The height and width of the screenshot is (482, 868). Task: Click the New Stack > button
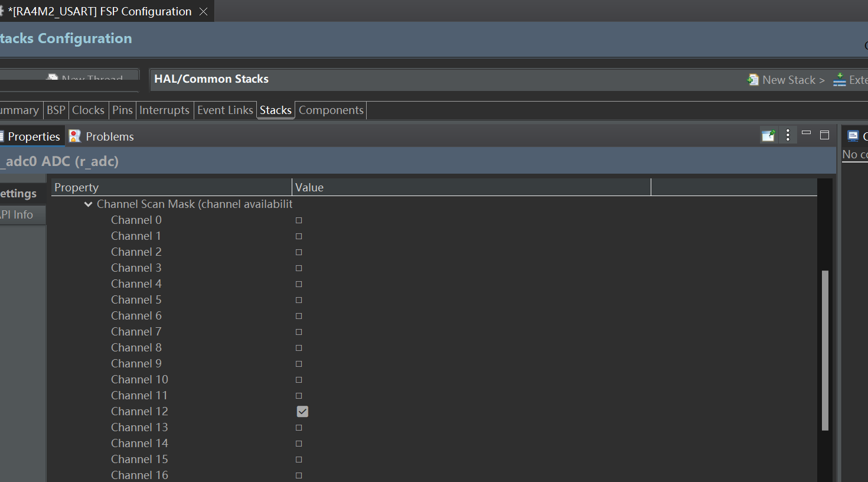point(786,80)
